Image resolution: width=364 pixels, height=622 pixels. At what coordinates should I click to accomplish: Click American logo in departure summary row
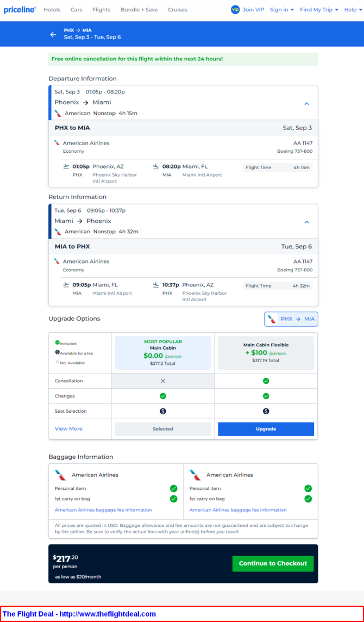(58, 113)
